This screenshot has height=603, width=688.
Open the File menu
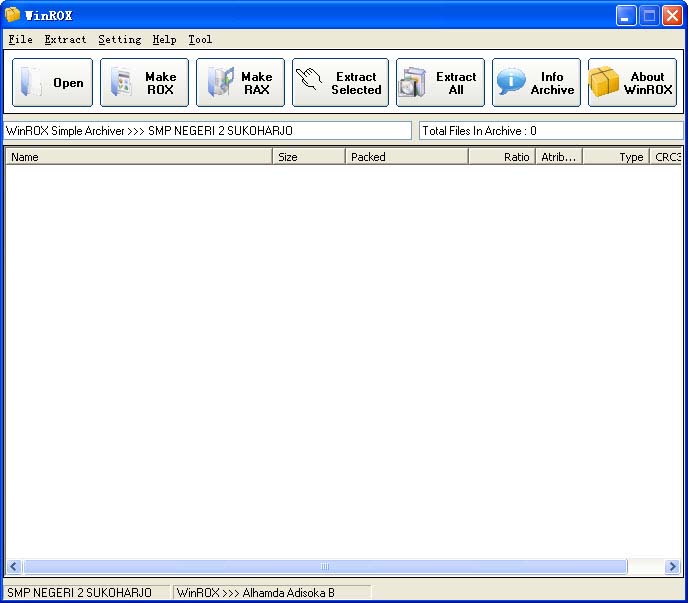point(20,40)
